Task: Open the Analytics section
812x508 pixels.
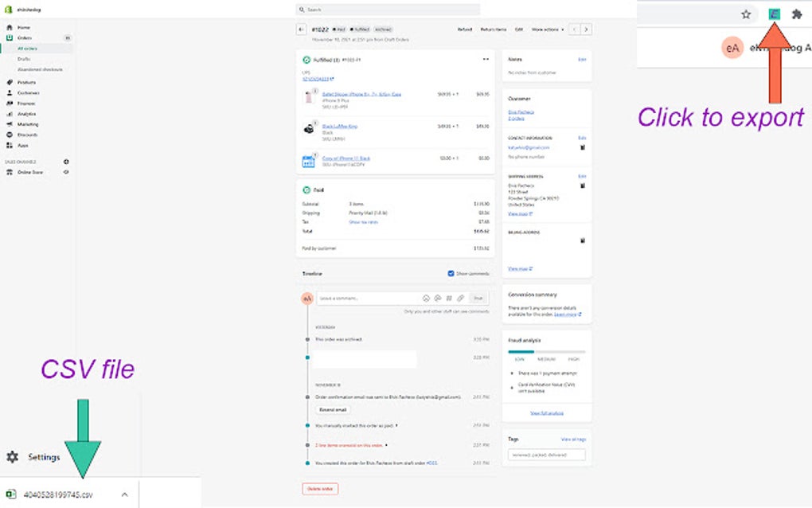Action: (x=27, y=113)
